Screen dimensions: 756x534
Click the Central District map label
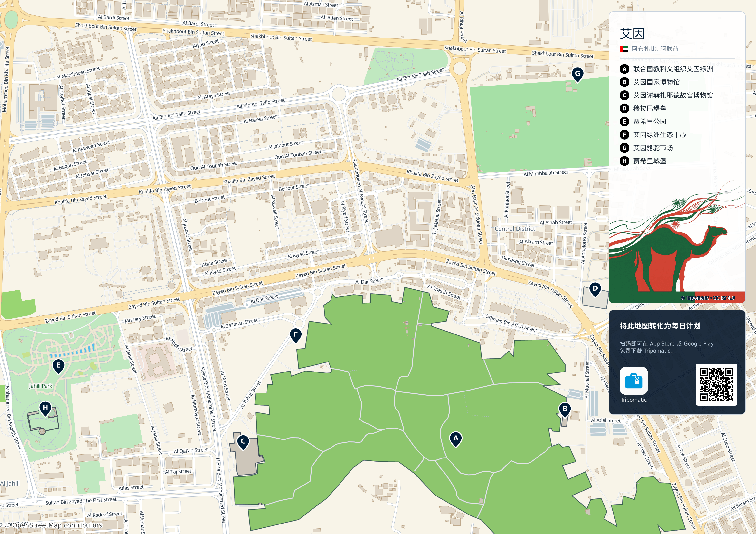[515, 229]
